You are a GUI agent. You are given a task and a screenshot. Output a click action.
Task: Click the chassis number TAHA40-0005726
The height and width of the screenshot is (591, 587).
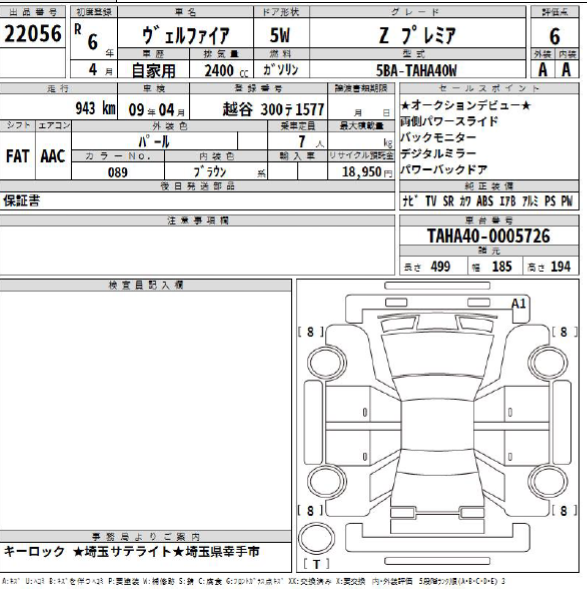pos(489,236)
